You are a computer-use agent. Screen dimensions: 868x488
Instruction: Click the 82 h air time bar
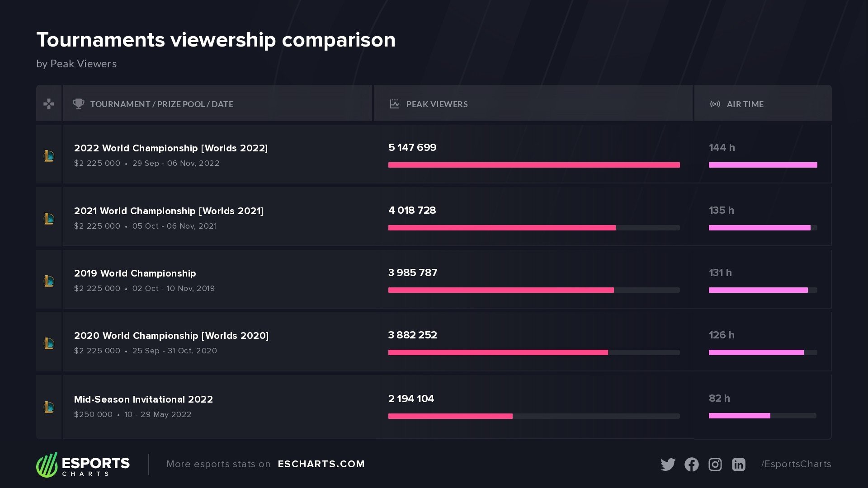[739, 416]
